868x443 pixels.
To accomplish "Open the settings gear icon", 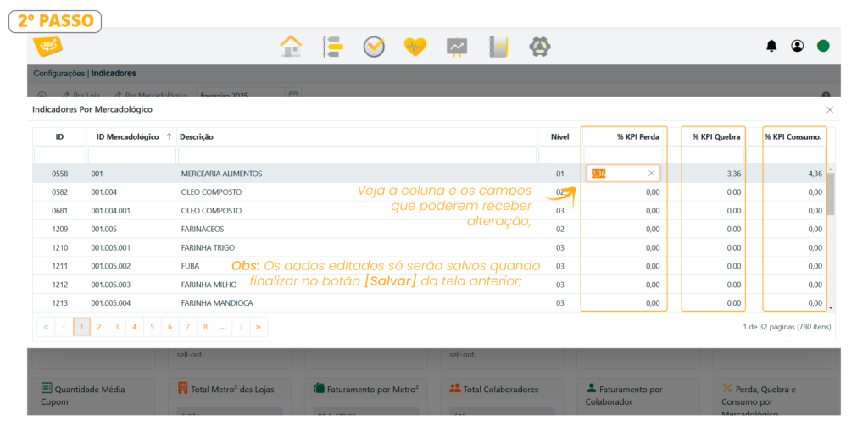I will (540, 47).
